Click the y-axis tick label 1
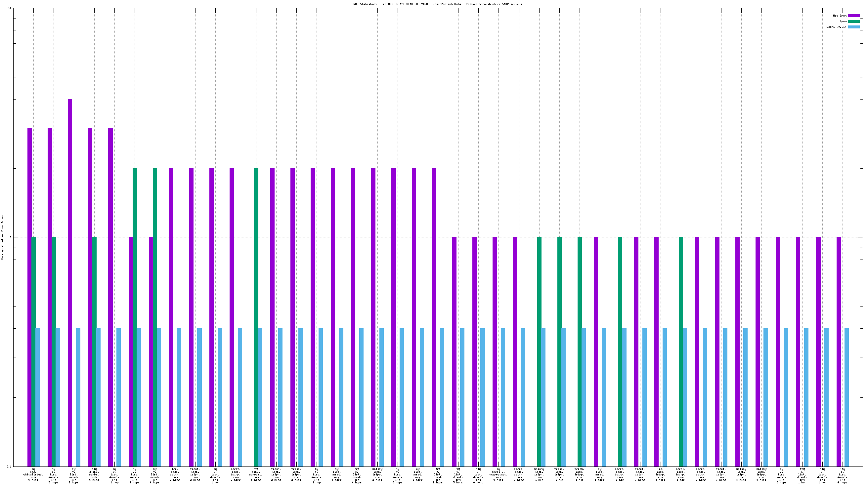 coord(11,237)
